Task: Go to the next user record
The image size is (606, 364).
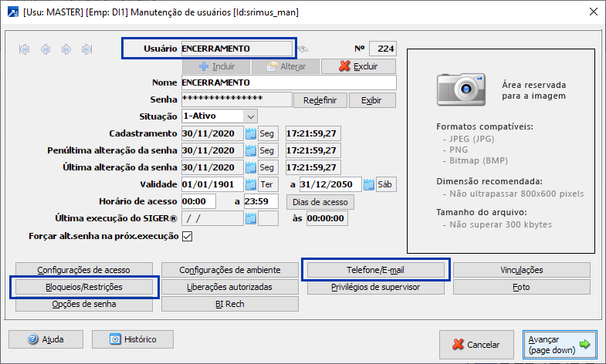Action: pyautogui.click(x=66, y=49)
